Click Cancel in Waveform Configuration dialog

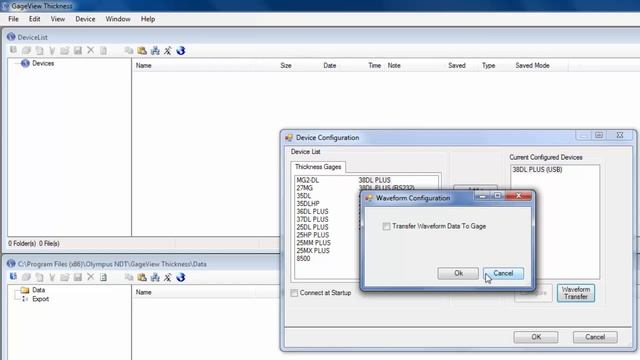pos(503,273)
